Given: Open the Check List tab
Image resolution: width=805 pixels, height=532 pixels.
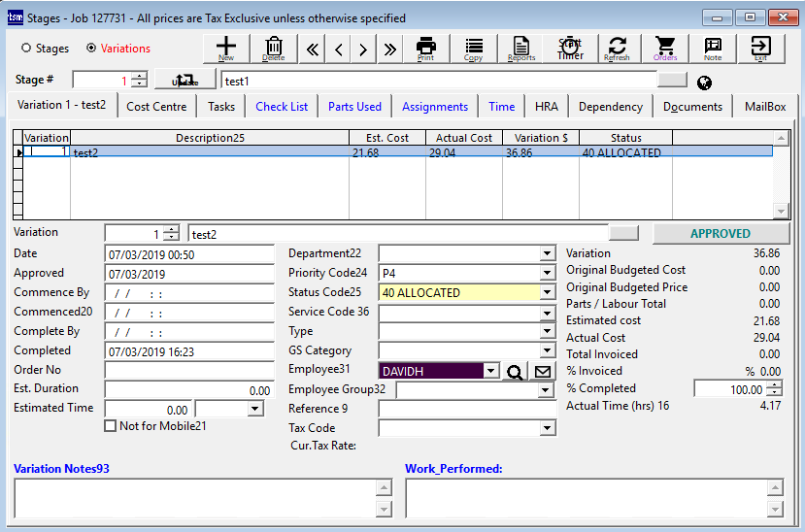Looking at the screenshot, I should click(x=282, y=107).
